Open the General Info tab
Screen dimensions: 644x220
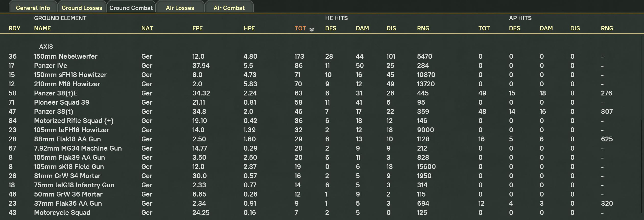point(33,7)
